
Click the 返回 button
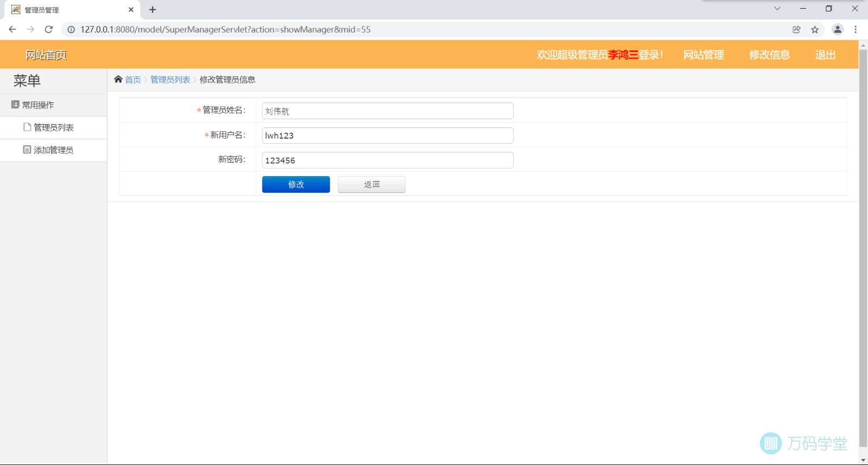click(372, 184)
